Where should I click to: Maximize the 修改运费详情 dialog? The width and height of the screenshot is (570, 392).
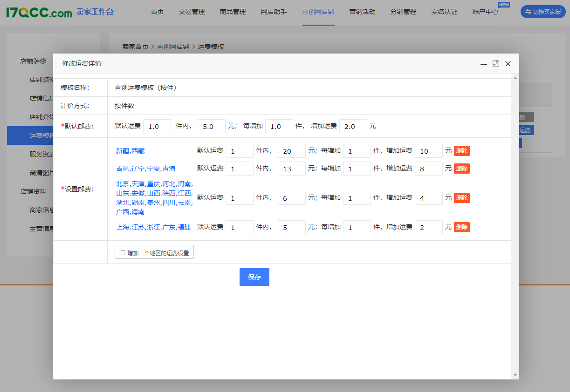[x=496, y=64]
